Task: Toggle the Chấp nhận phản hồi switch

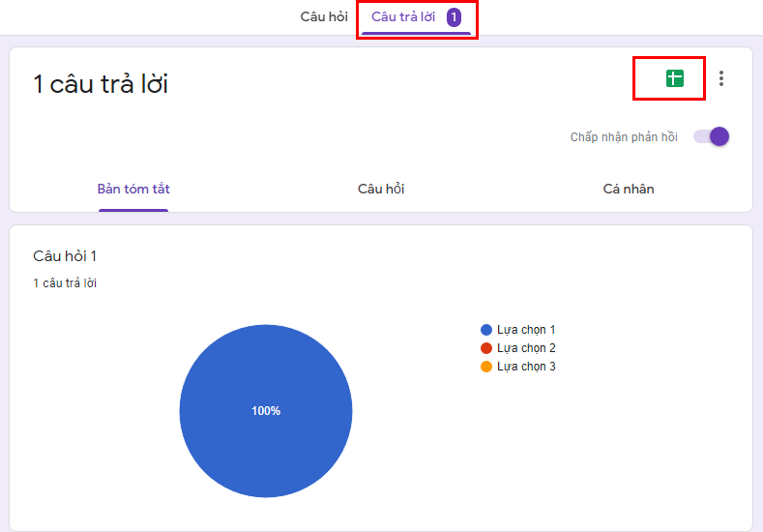Action: pyautogui.click(x=712, y=136)
